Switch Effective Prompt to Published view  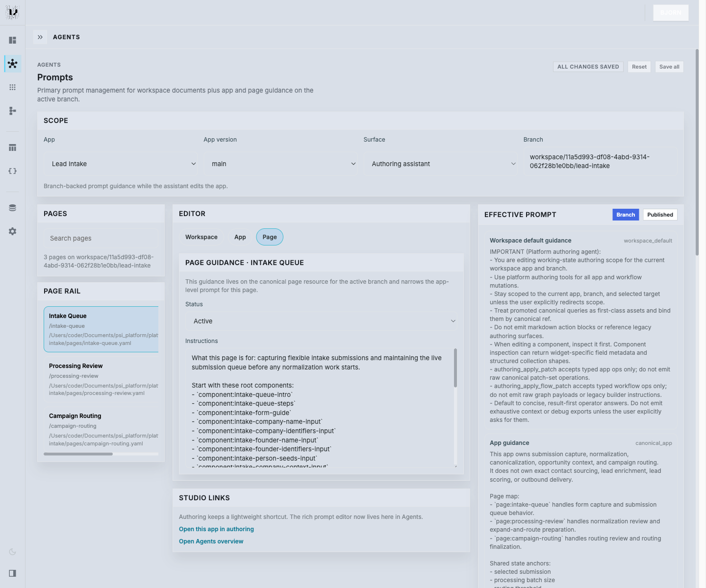click(660, 215)
